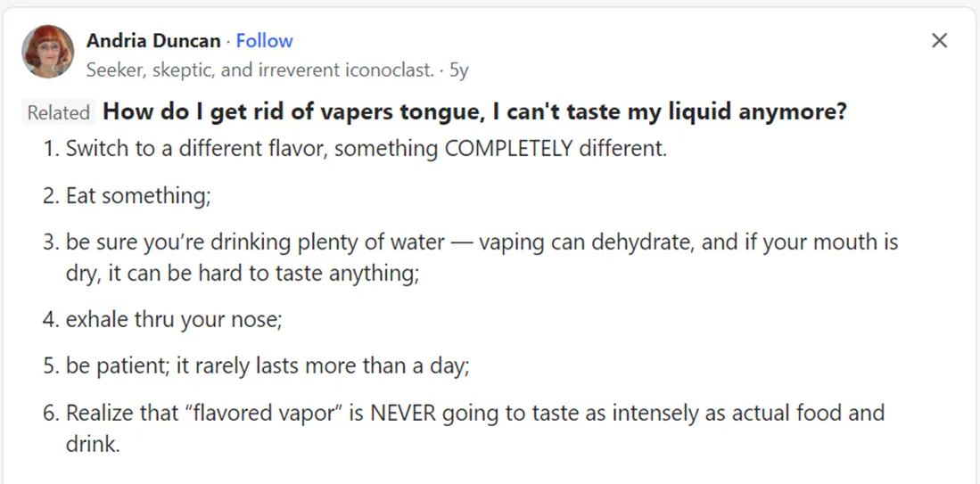
Task: Click list item 'Switch to a different flavor'
Action: coord(366,149)
